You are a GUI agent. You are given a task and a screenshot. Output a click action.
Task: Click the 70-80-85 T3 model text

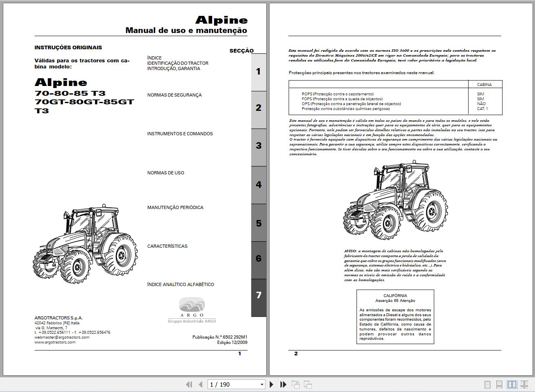click(70, 93)
